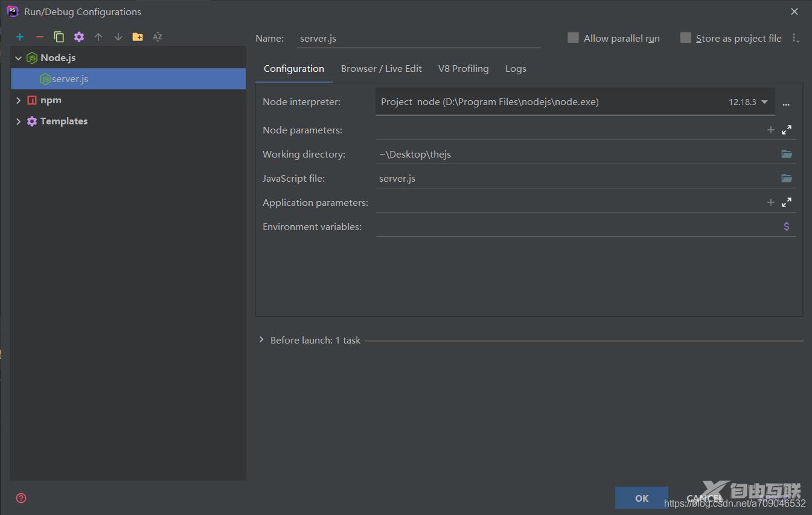
Task: Open Edit Templates with the wrench icon
Action: pos(79,37)
